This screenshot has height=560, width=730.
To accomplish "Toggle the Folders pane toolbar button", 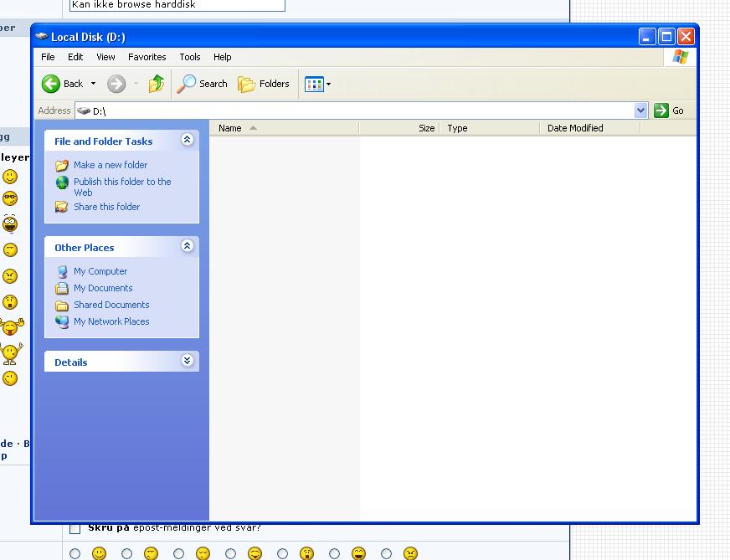I will coord(264,84).
